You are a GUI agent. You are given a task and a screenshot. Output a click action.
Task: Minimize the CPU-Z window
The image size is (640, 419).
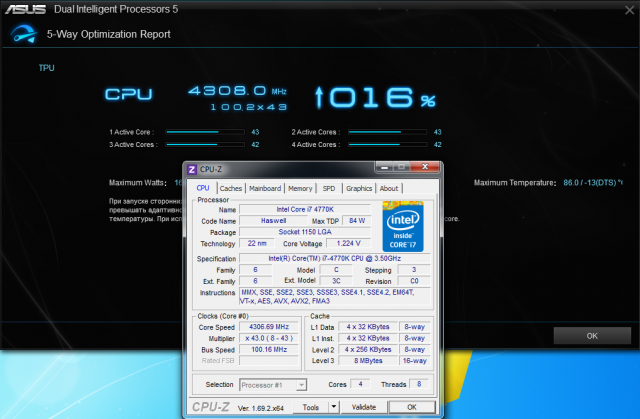384,167
